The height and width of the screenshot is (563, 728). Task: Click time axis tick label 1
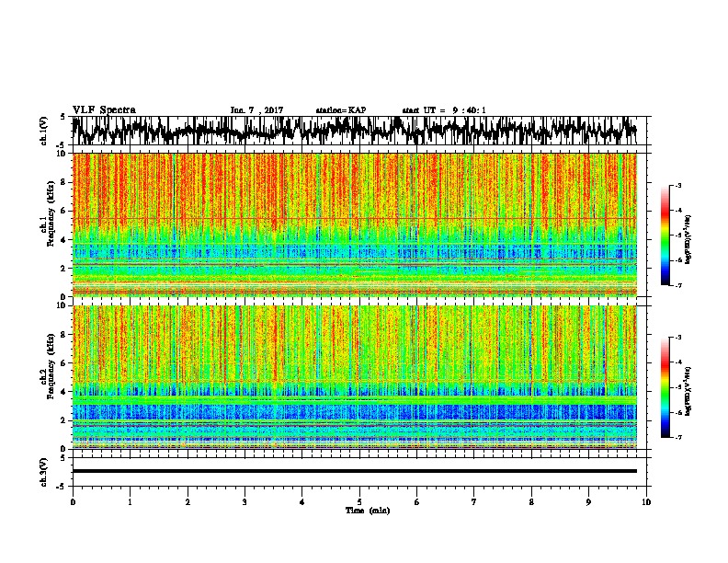tap(130, 502)
